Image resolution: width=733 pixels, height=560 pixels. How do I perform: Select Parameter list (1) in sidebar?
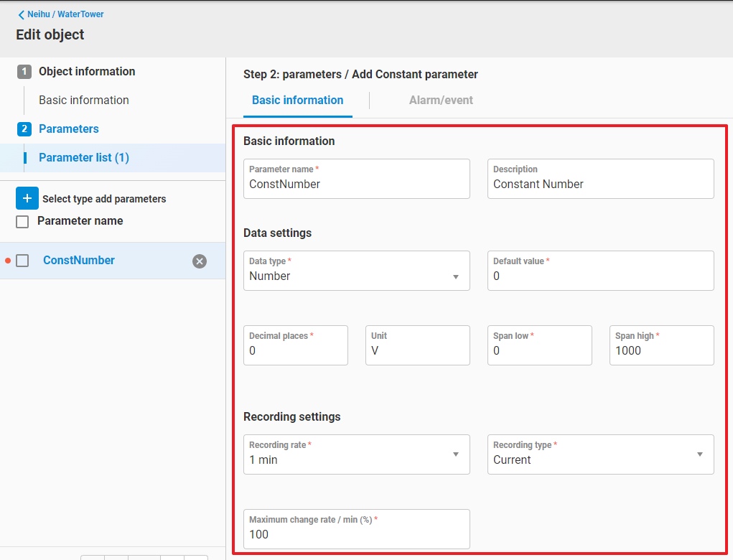coord(84,158)
